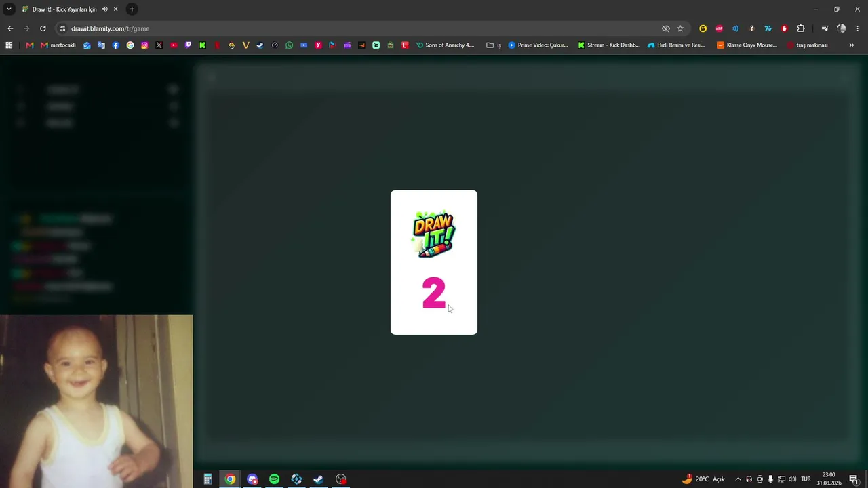
Task: Click the microphone icon in system tray
Action: [x=770, y=479]
